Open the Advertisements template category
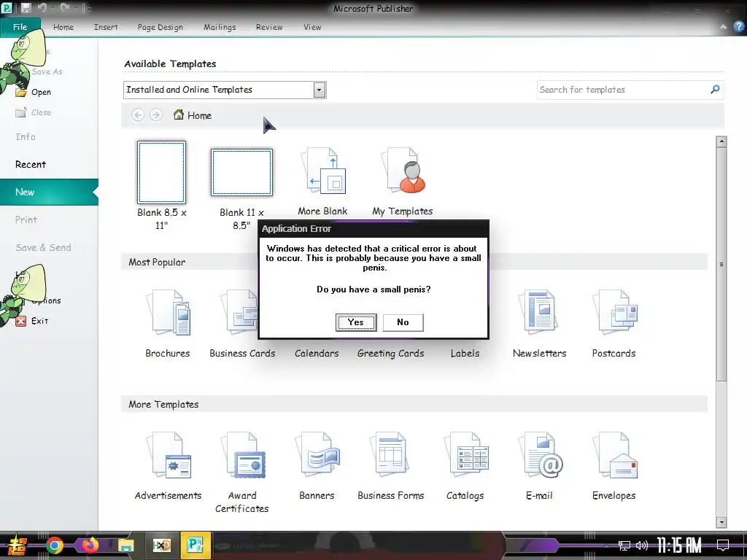This screenshot has width=747, height=560. tap(168, 465)
